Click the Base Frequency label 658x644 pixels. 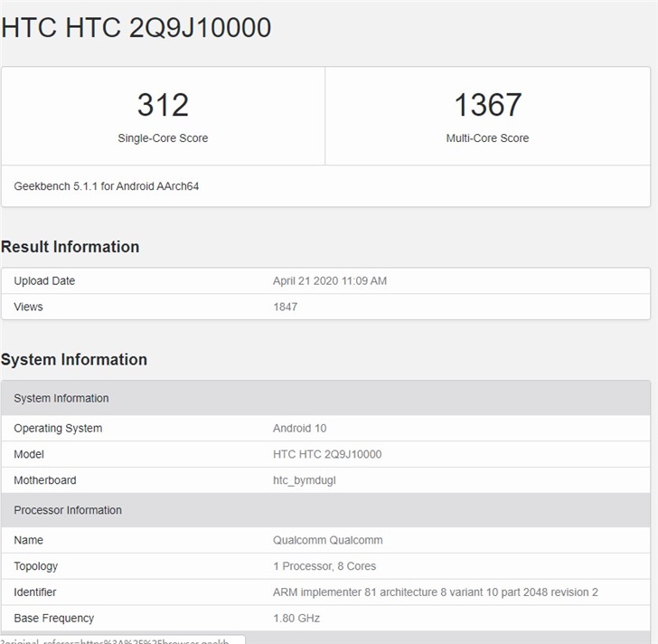(x=53, y=619)
